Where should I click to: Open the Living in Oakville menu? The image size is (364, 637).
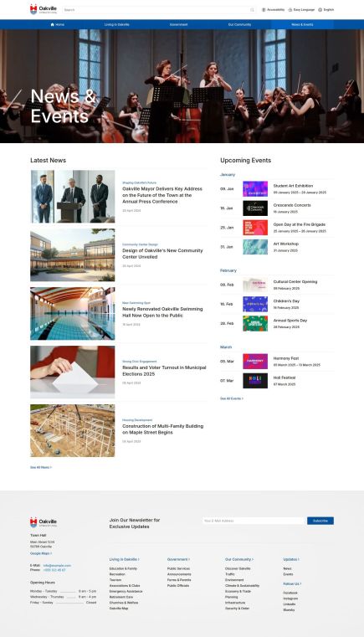pos(116,24)
